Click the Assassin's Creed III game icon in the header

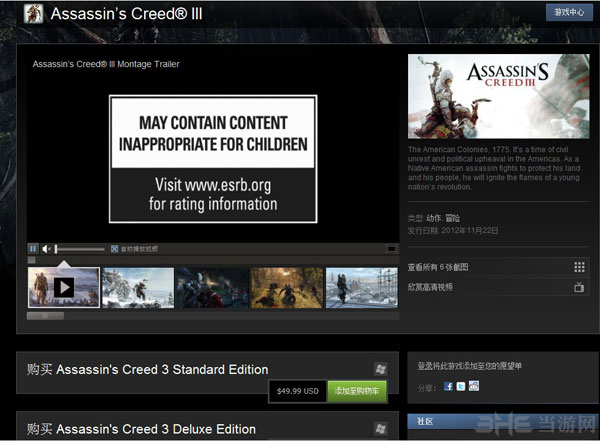[33, 13]
